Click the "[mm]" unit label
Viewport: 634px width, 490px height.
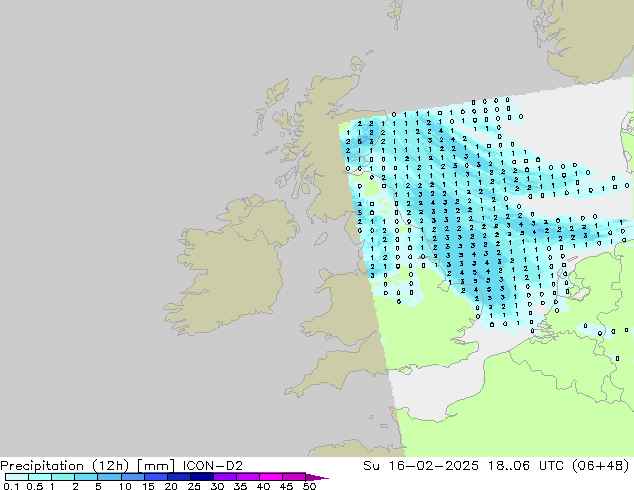156,466
